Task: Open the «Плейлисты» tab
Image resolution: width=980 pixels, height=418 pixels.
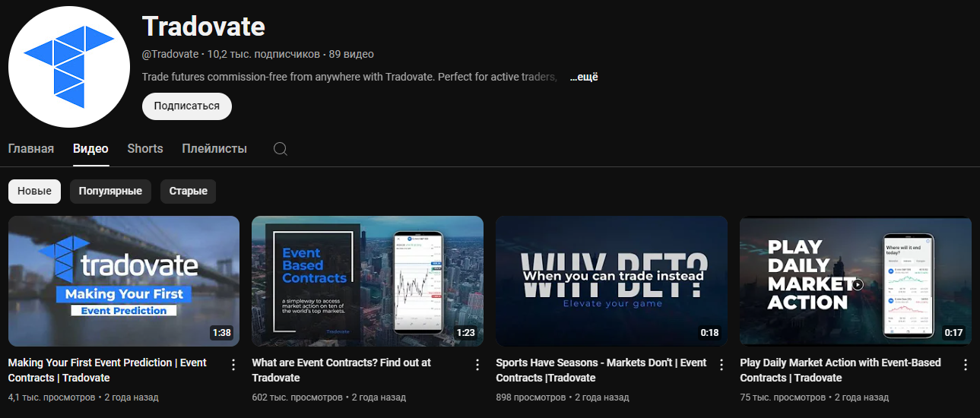Action: point(214,149)
